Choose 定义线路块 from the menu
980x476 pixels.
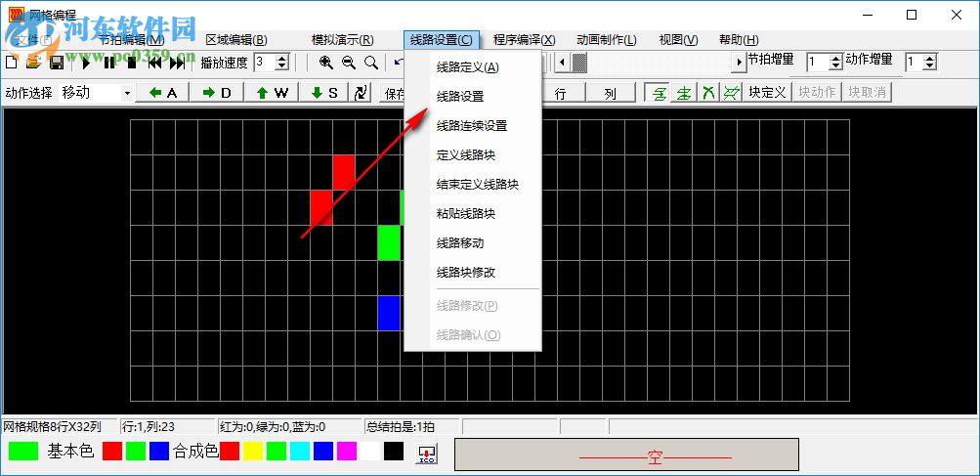pyautogui.click(x=473, y=155)
